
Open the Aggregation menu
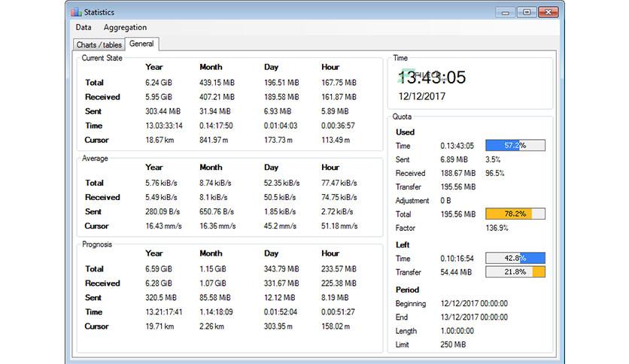tap(125, 27)
